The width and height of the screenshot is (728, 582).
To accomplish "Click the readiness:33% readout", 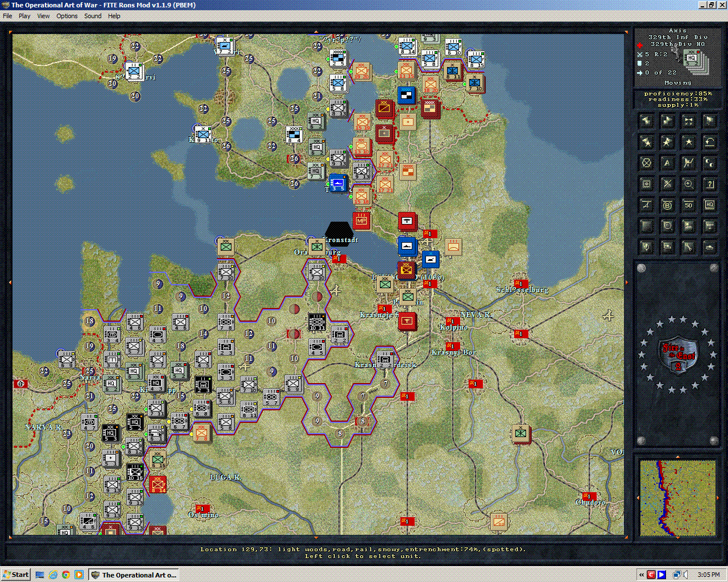I will tap(678, 99).
